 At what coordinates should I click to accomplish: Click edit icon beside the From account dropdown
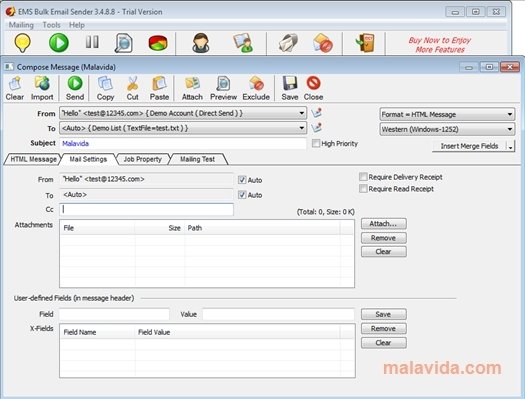pos(316,113)
